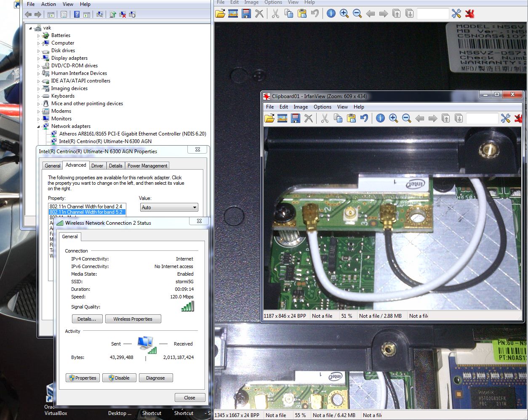Expand the Keyboards tree node

click(x=38, y=96)
